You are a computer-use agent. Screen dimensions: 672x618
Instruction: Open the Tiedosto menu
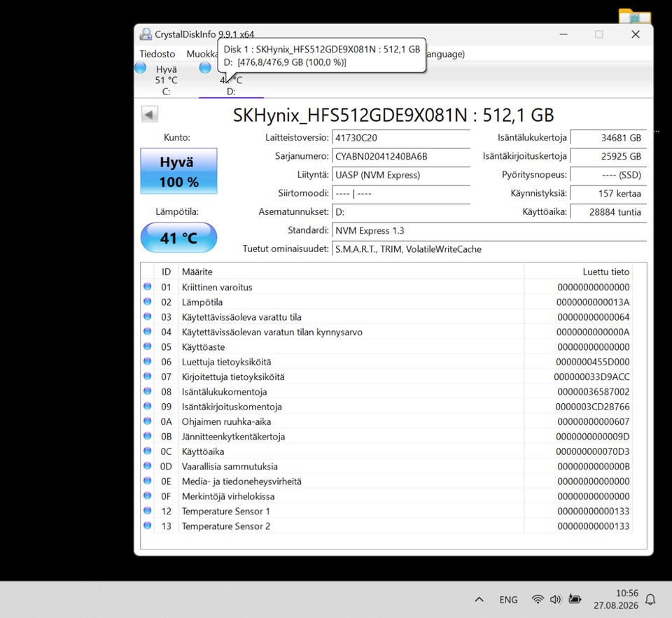tap(157, 54)
